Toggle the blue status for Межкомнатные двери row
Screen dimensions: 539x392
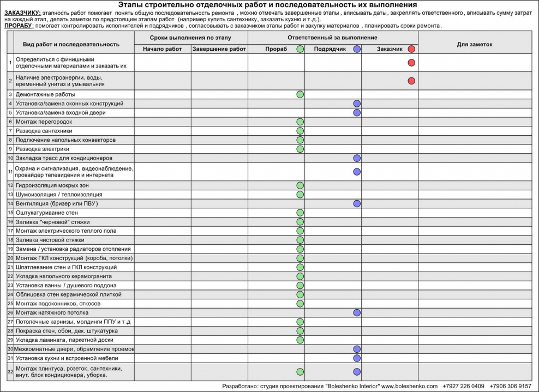[x=356, y=349]
